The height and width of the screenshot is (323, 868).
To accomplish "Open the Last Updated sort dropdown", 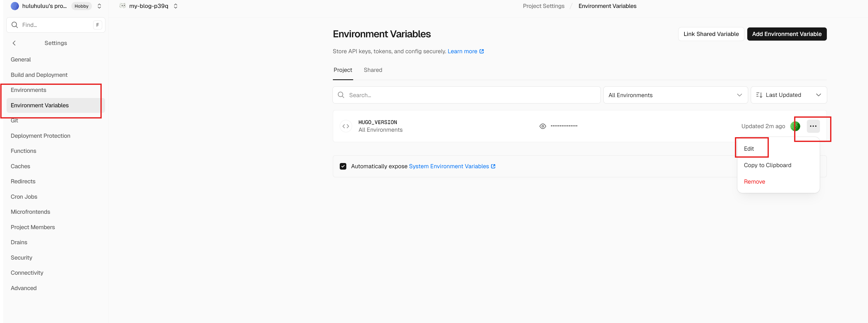I will pyautogui.click(x=788, y=95).
